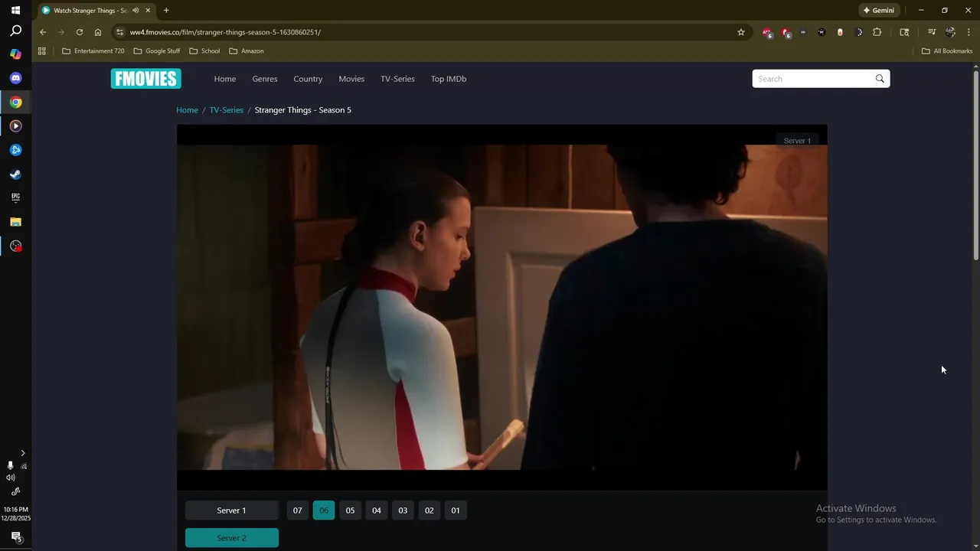Open the notification center icon
The height and width of the screenshot is (551, 980).
pos(15,537)
